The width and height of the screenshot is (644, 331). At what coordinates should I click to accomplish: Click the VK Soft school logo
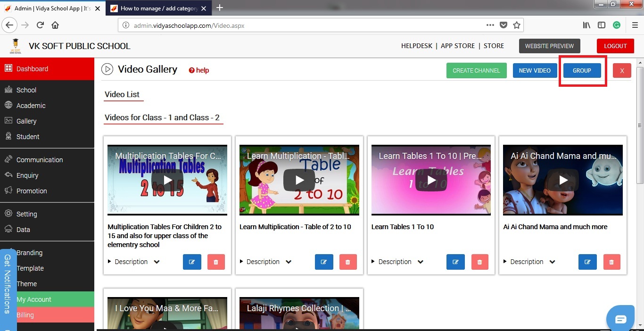tap(15, 46)
